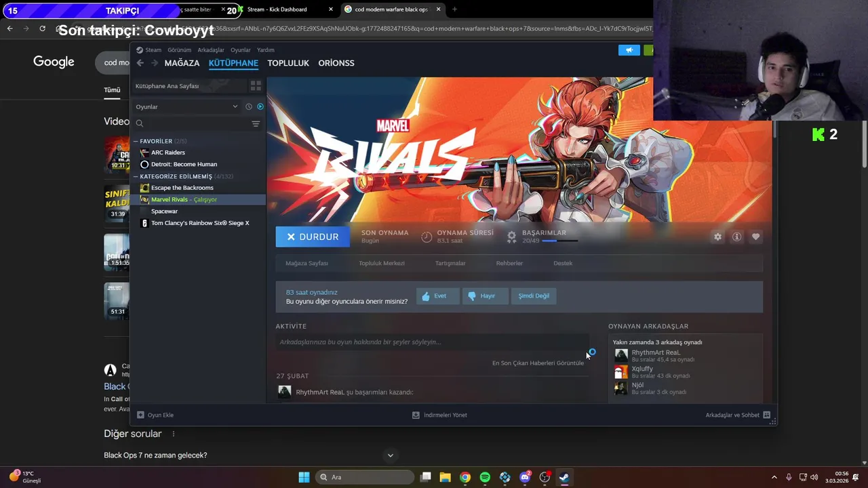Switch library to grid view icon
Image resolution: width=868 pixels, height=488 pixels.
click(256, 86)
